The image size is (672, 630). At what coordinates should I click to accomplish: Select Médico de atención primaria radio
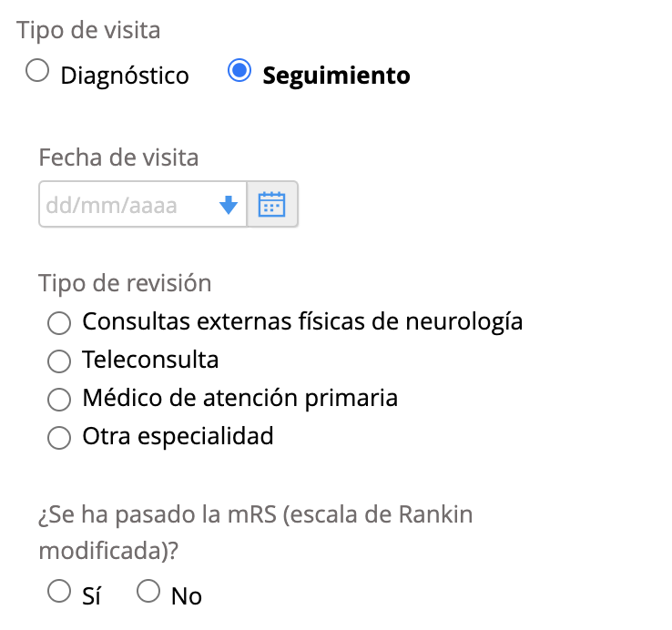[x=59, y=400]
